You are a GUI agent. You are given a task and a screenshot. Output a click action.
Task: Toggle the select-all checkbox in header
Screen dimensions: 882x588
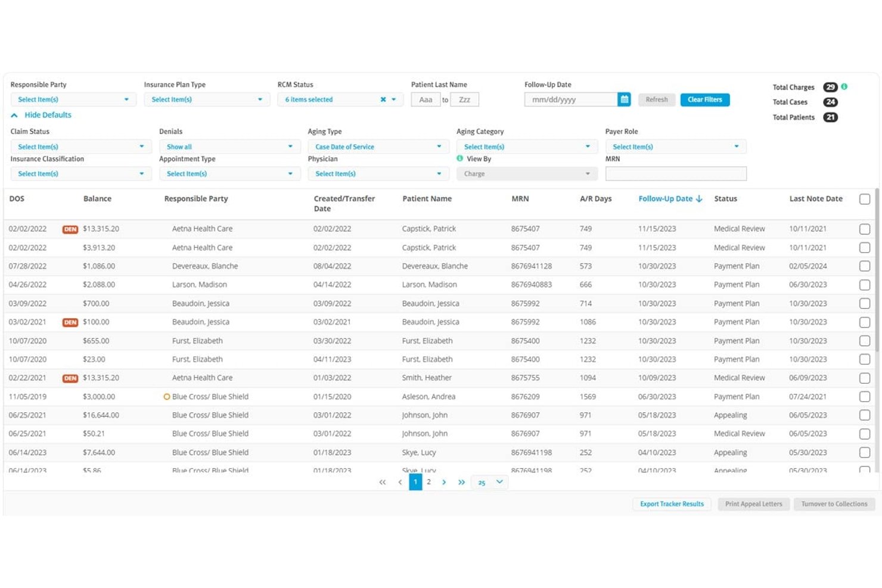(x=865, y=199)
